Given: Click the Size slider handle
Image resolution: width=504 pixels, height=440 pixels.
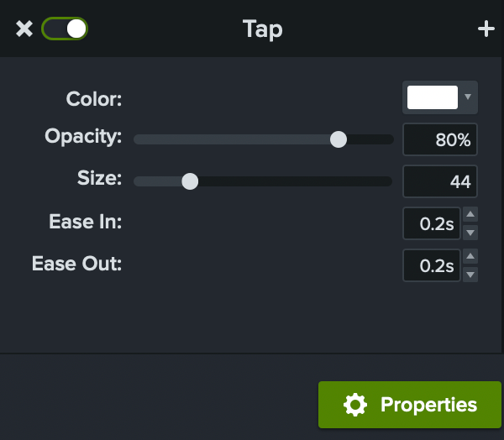Looking at the screenshot, I should click(190, 181).
